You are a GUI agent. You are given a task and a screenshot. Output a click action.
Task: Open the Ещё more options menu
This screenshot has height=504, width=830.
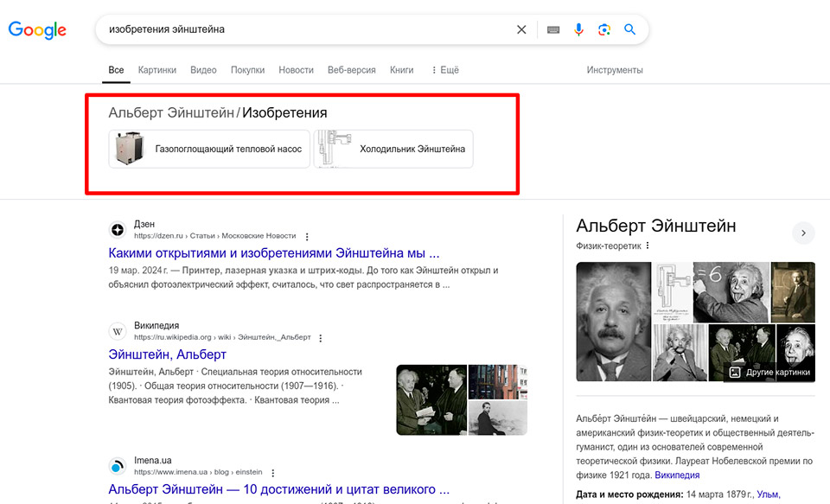444,70
